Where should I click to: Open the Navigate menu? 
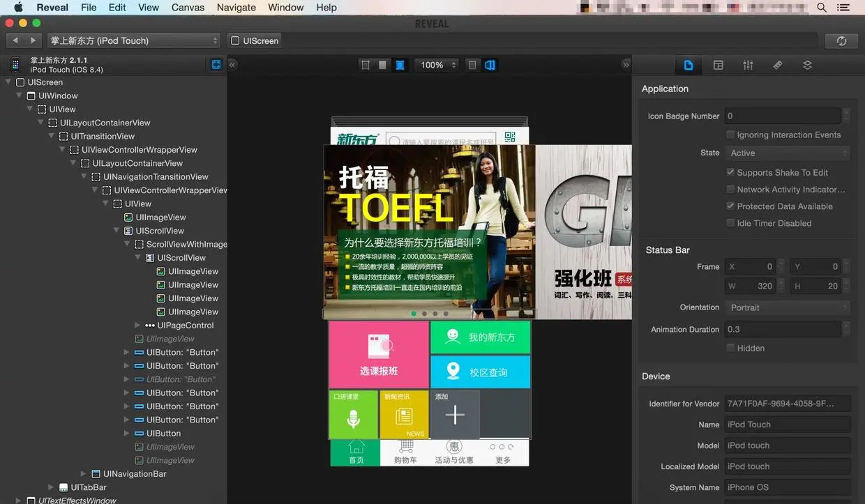[236, 8]
